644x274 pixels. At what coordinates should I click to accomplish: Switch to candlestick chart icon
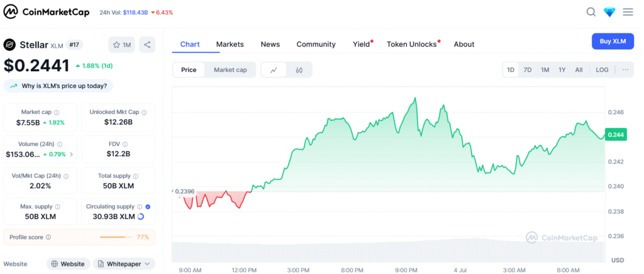coord(299,70)
